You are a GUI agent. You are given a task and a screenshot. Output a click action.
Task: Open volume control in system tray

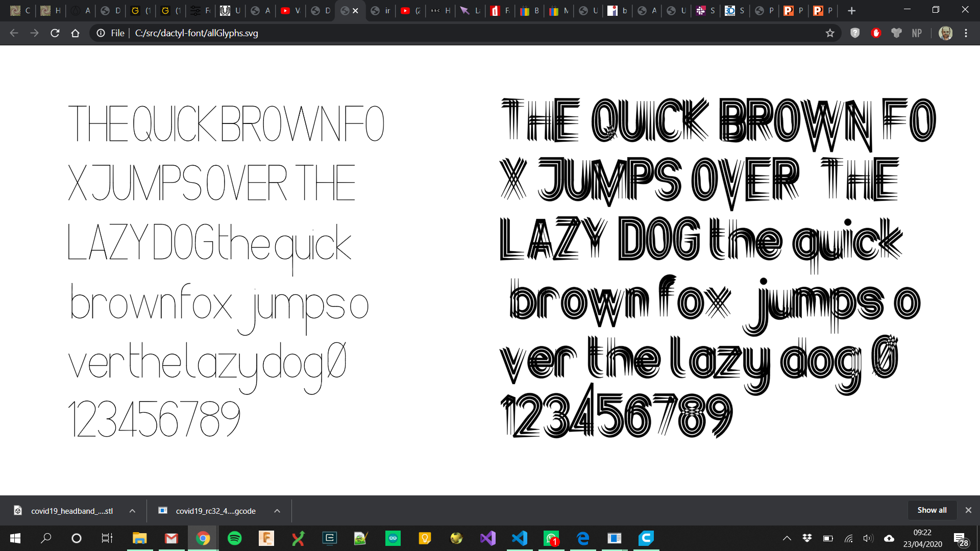click(x=868, y=538)
